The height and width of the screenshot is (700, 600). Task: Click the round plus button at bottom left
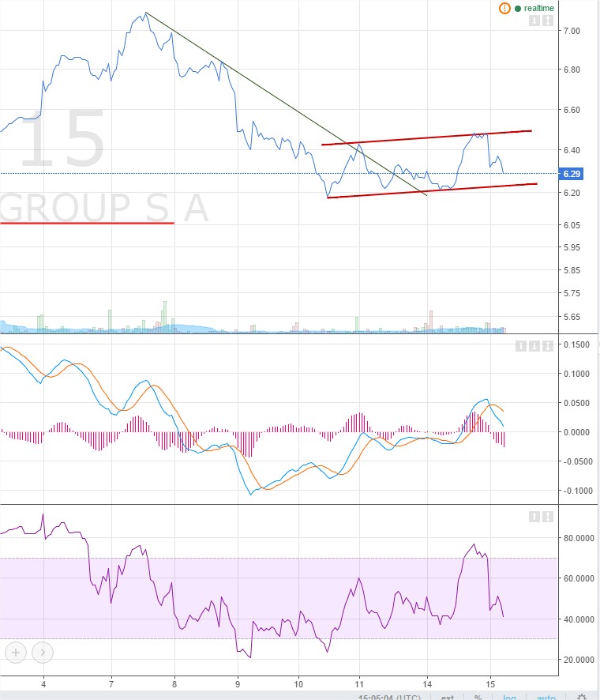(x=16, y=653)
